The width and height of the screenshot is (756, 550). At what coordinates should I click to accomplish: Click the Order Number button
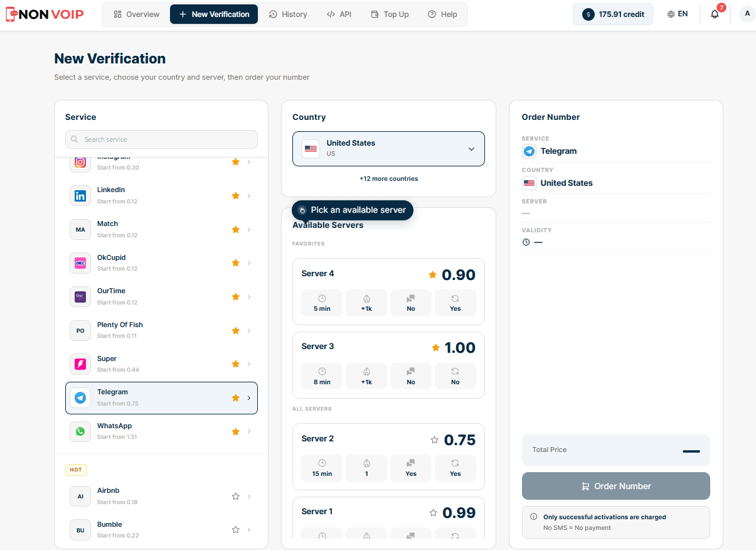616,486
